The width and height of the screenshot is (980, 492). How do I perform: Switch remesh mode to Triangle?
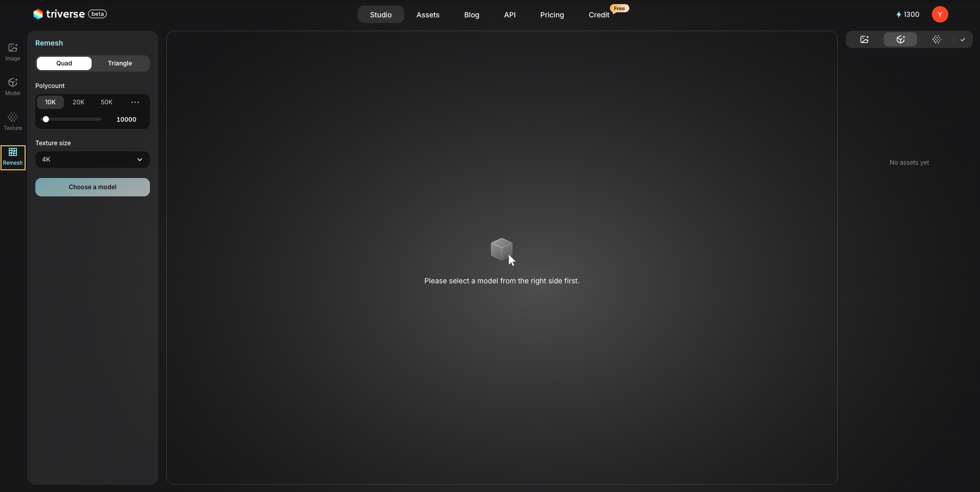(120, 63)
